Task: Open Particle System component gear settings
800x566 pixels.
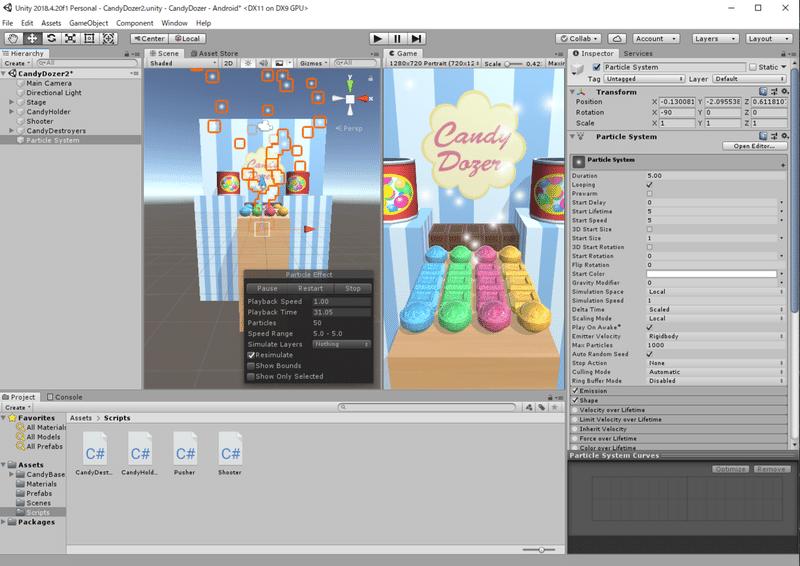Action: [x=785, y=136]
